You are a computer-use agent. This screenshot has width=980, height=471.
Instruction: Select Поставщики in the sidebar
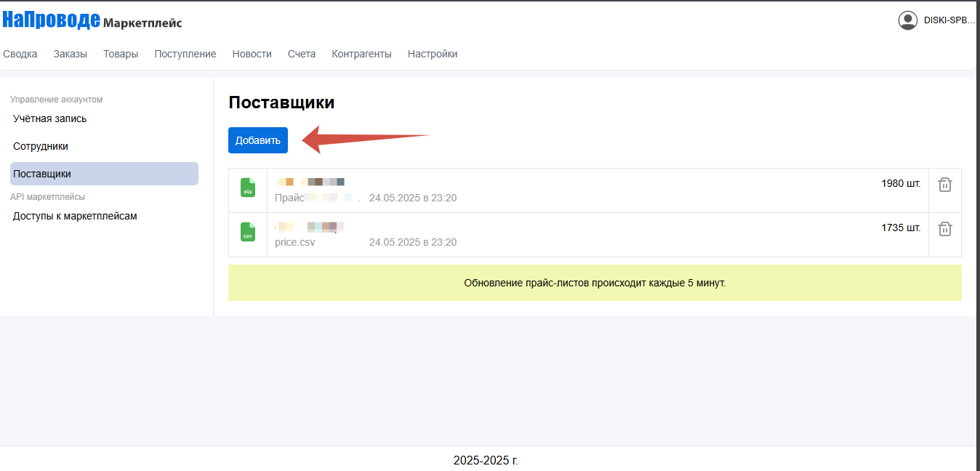42,174
